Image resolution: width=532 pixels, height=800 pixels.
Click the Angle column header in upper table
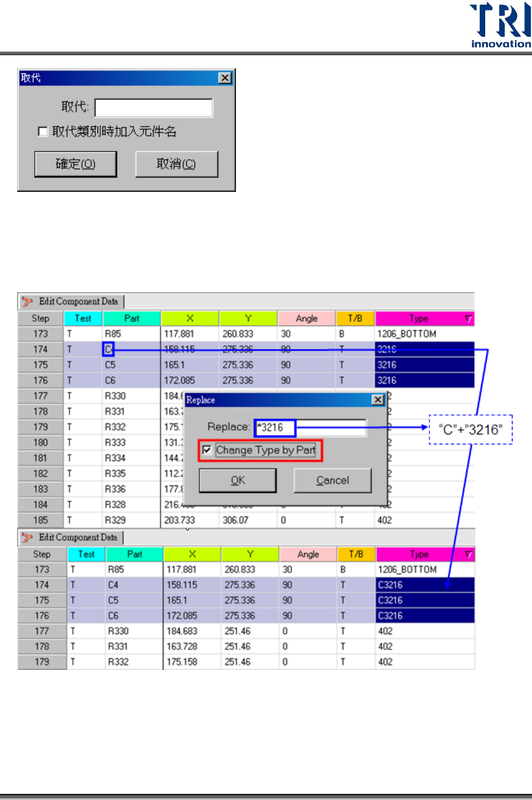[x=307, y=319]
